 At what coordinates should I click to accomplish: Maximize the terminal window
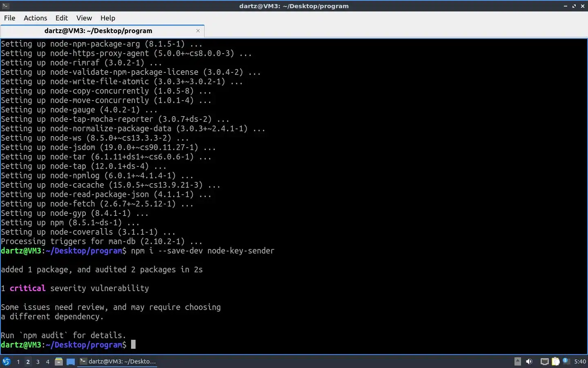574,6
